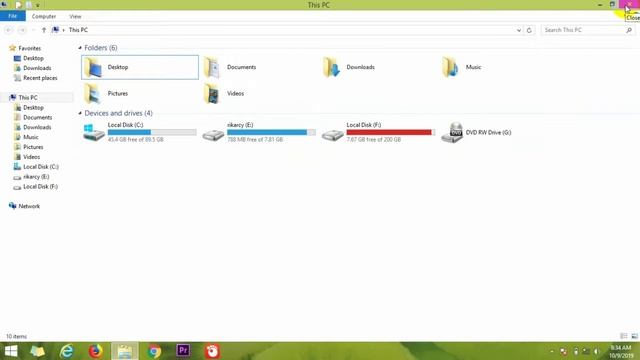Show hidden tray icons arrow

552,351
